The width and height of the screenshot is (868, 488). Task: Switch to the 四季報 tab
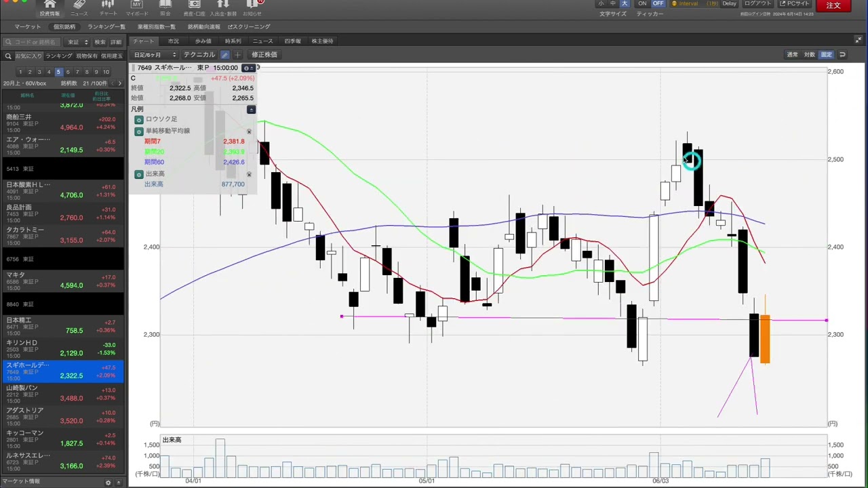(x=292, y=41)
